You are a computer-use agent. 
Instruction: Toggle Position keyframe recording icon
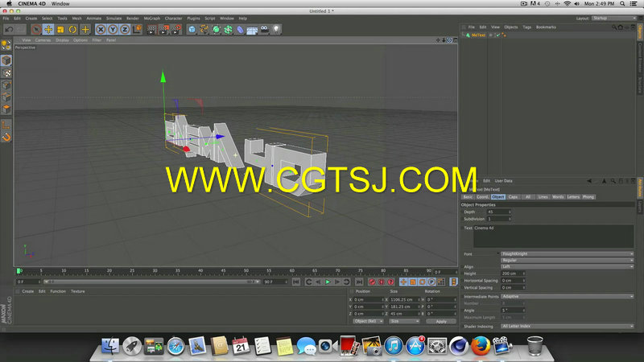pyautogui.click(x=403, y=282)
